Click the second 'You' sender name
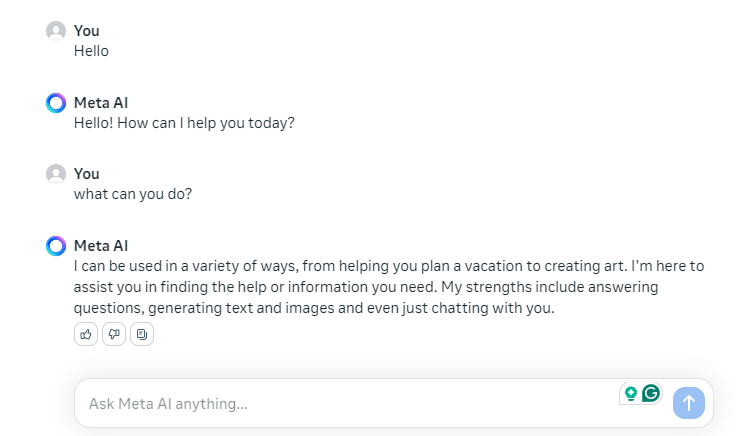The width and height of the screenshot is (750, 436). [x=87, y=174]
